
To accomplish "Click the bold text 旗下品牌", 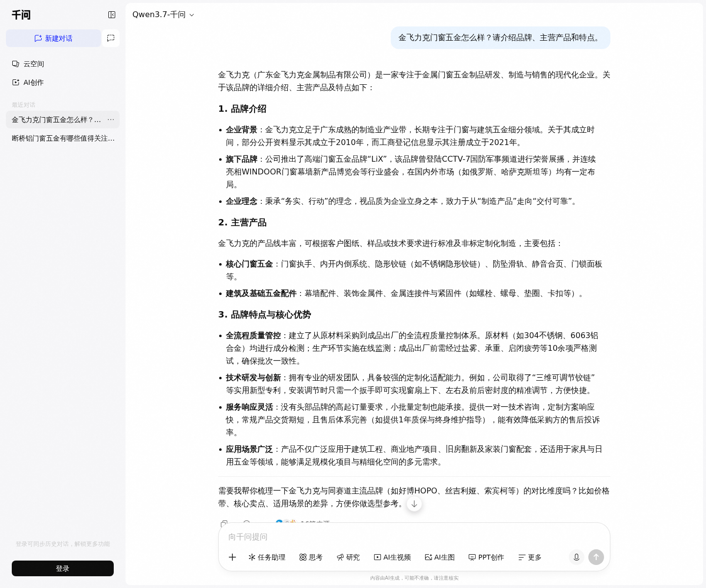I will [242, 159].
